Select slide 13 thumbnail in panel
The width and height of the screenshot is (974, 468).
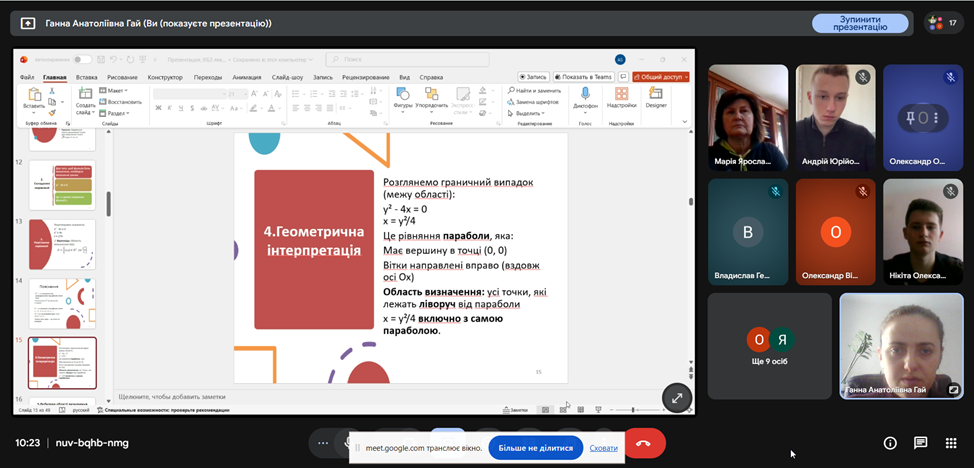(x=62, y=244)
